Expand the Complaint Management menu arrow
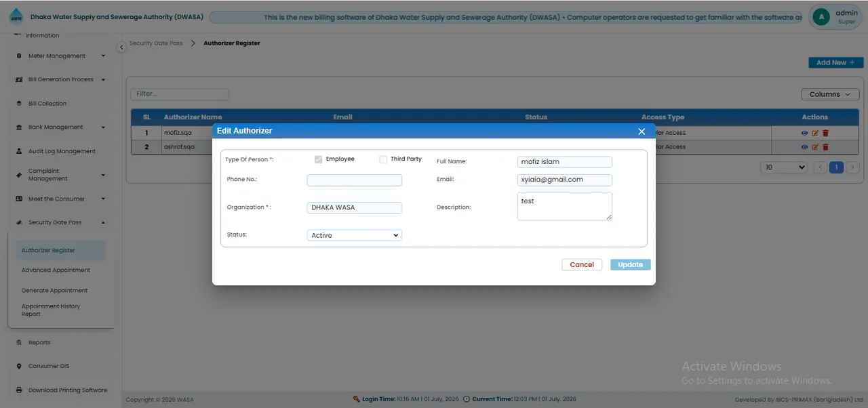The width and height of the screenshot is (868, 408). coord(103,175)
